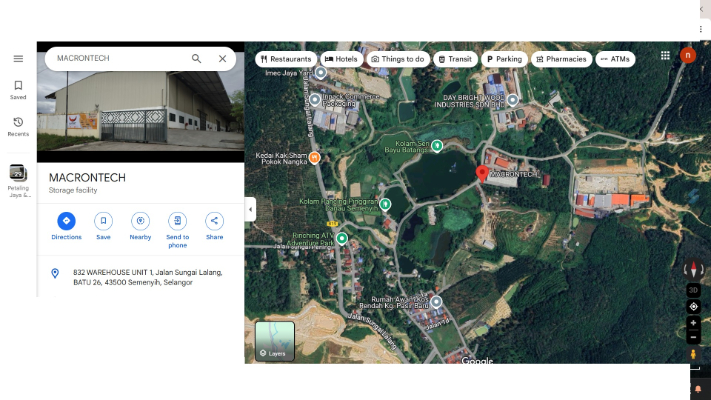Show Parking filter chip
Screen dimensions: 711x400
click(x=504, y=59)
